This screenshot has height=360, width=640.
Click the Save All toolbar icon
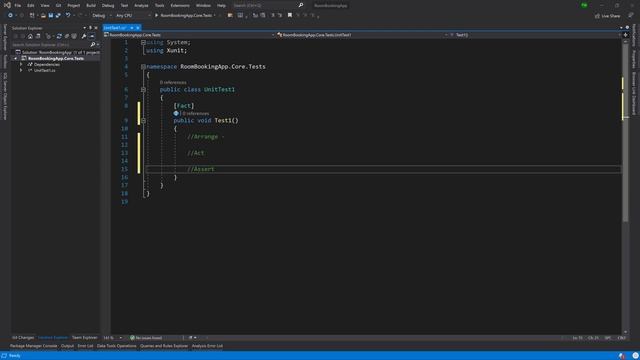coord(58,15)
